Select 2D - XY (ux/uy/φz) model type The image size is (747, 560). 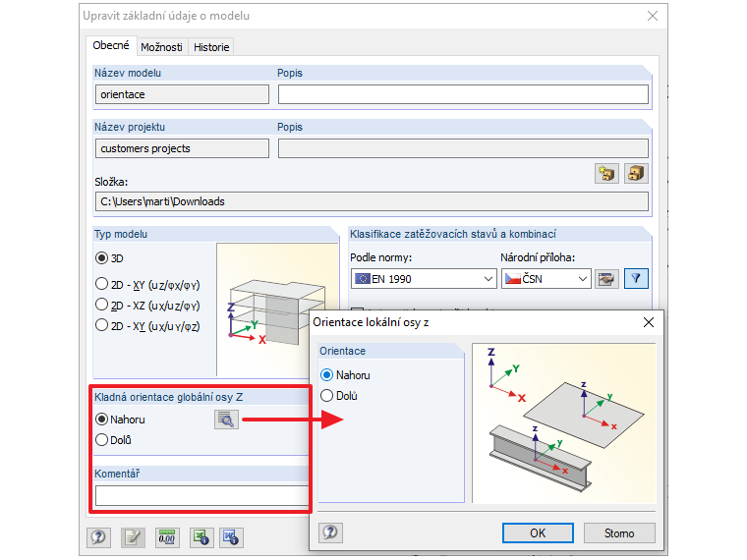pos(101,326)
